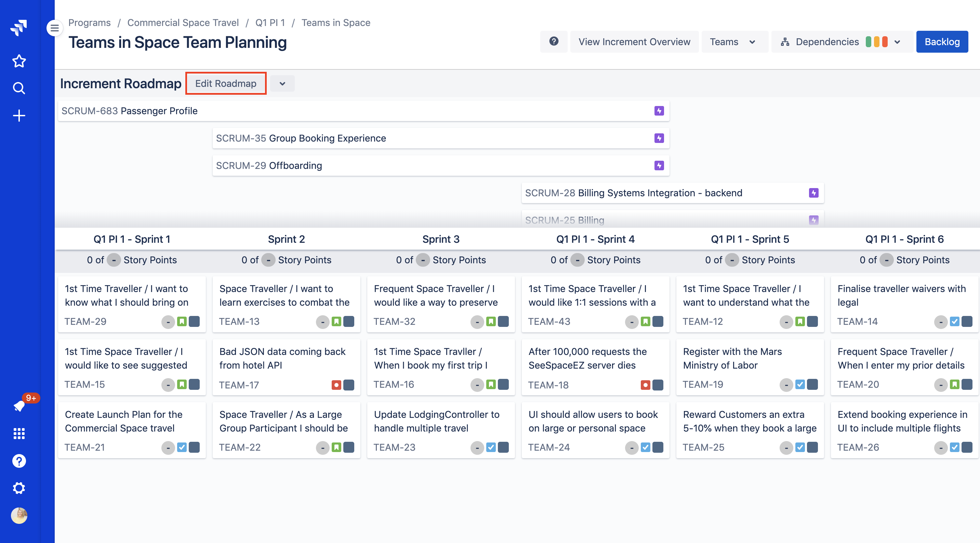The height and width of the screenshot is (543, 980).
Task: Click blue task checkbox icon on TEAM-14
Action: coord(954,321)
